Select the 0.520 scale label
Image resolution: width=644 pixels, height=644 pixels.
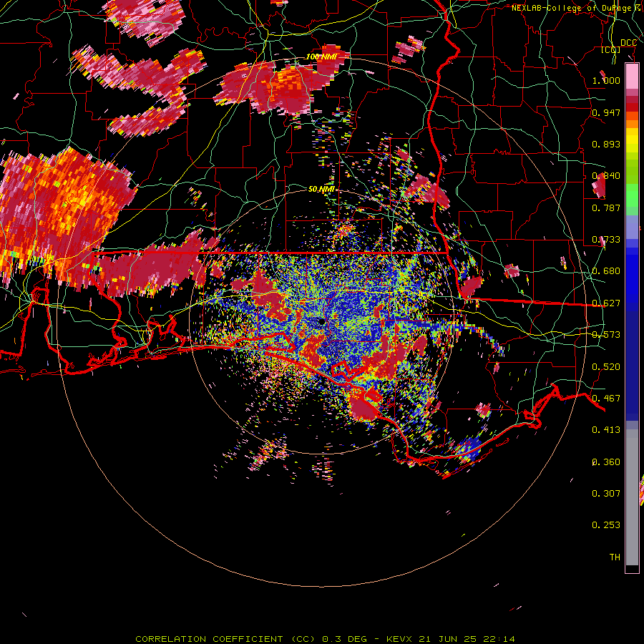click(606, 367)
